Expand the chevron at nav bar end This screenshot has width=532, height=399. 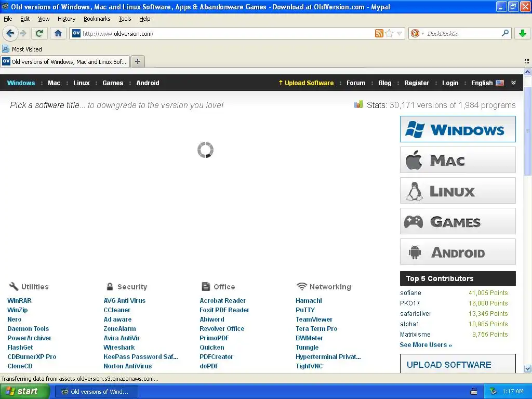point(513,83)
